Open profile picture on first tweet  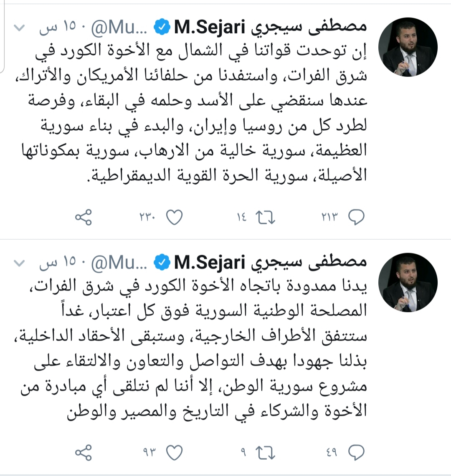pos(408,47)
